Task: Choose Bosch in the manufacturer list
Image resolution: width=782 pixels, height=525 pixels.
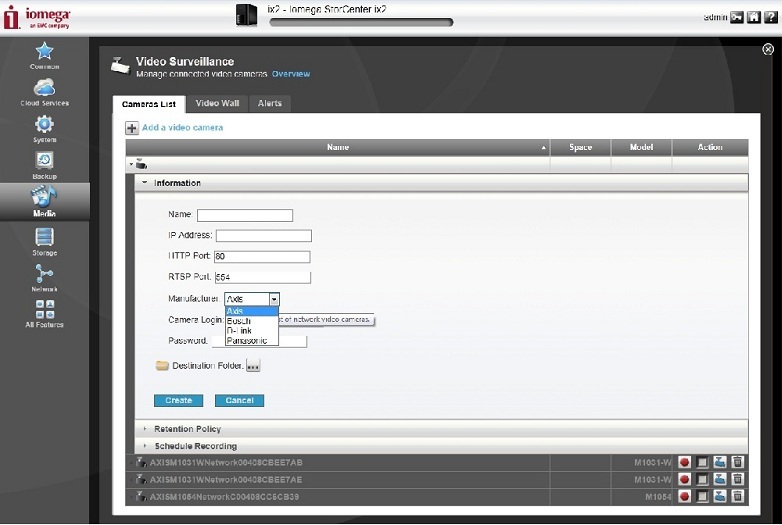Action: click(251, 321)
